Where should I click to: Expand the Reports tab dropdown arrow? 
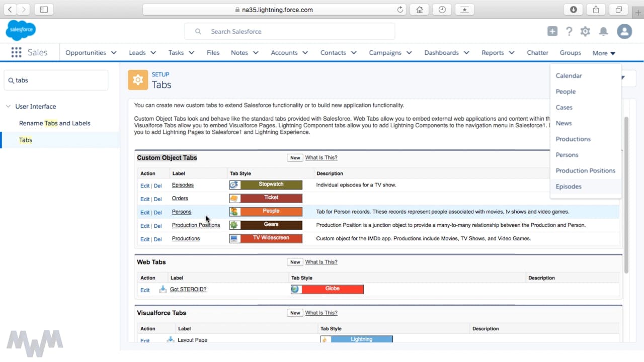(511, 53)
